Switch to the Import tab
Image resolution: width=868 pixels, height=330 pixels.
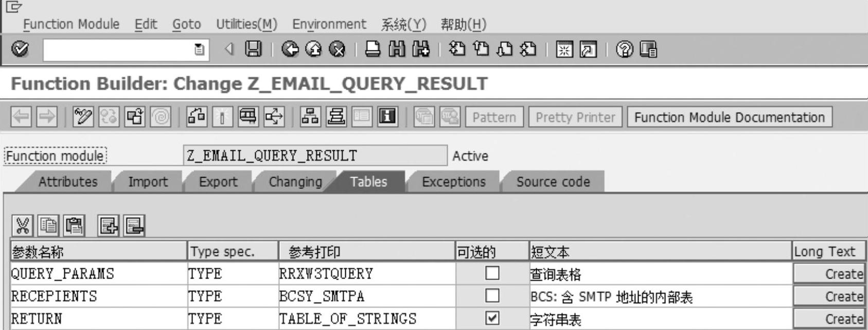148,182
